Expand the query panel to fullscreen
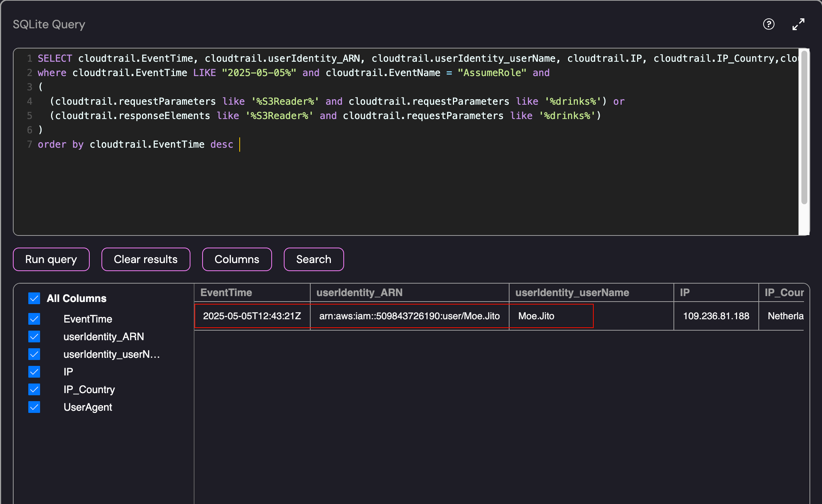Viewport: 822px width, 504px height. point(798,24)
